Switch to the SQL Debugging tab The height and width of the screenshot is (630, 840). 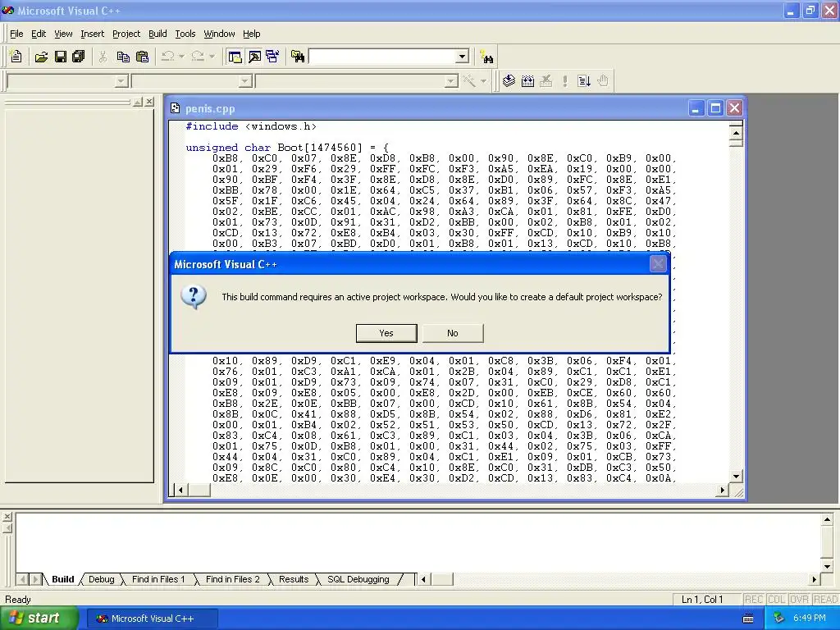click(x=358, y=579)
